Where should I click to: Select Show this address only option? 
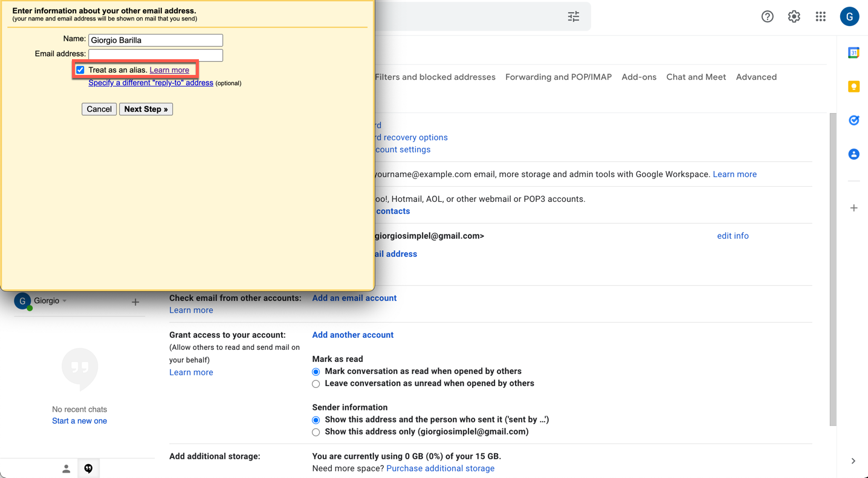(x=316, y=432)
